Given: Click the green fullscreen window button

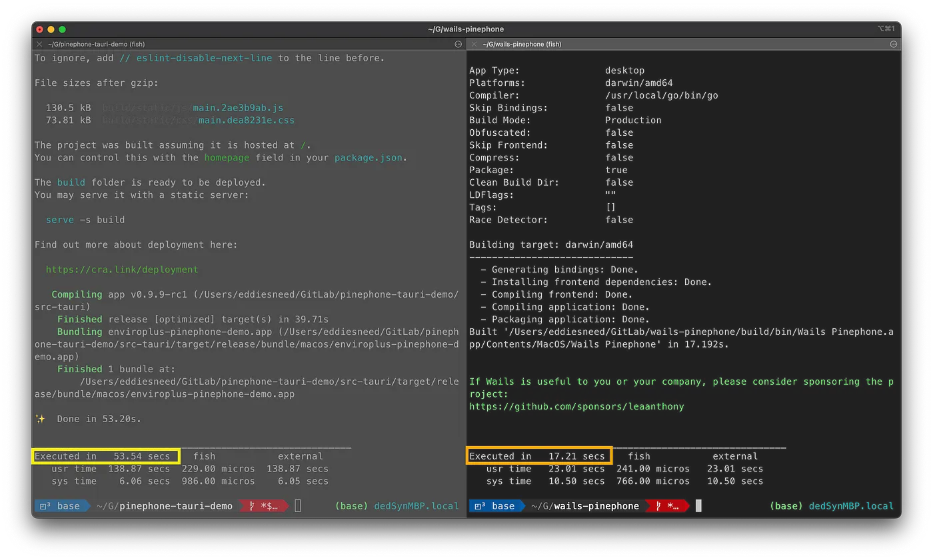Looking at the screenshot, I should click(x=63, y=29).
